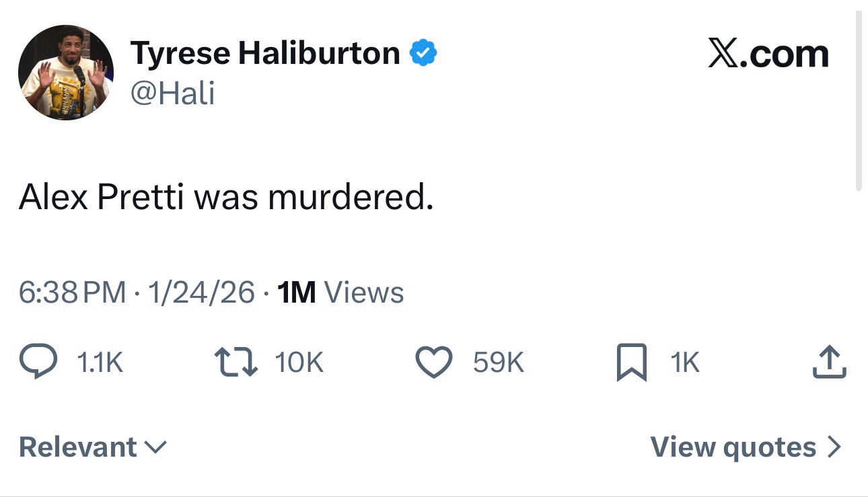Click the 59K likes count
The height and width of the screenshot is (497, 868).
click(x=498, y=363)
